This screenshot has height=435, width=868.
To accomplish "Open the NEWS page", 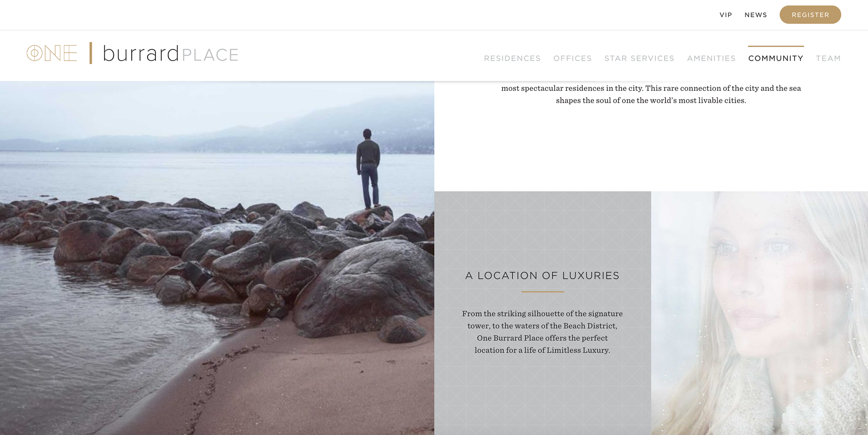I will click(x=755, y=15).
